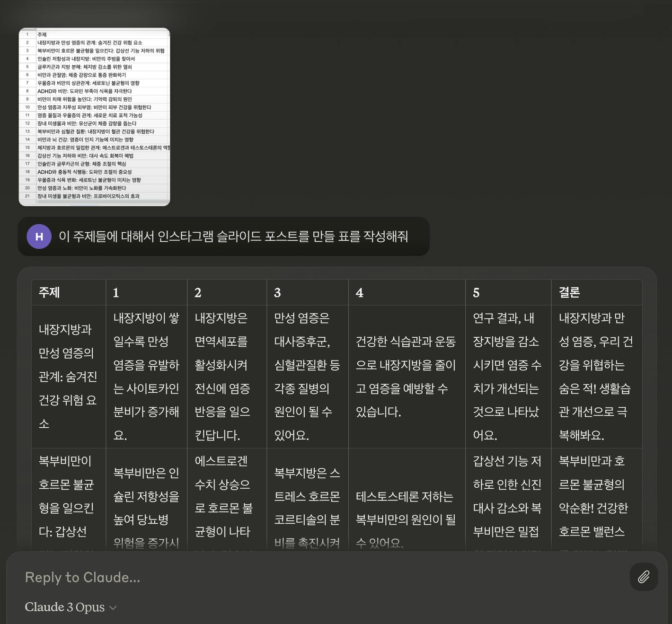Click the purple H user avatar
This screenshot has width=672, height=624.
click(x=39, y=236)
